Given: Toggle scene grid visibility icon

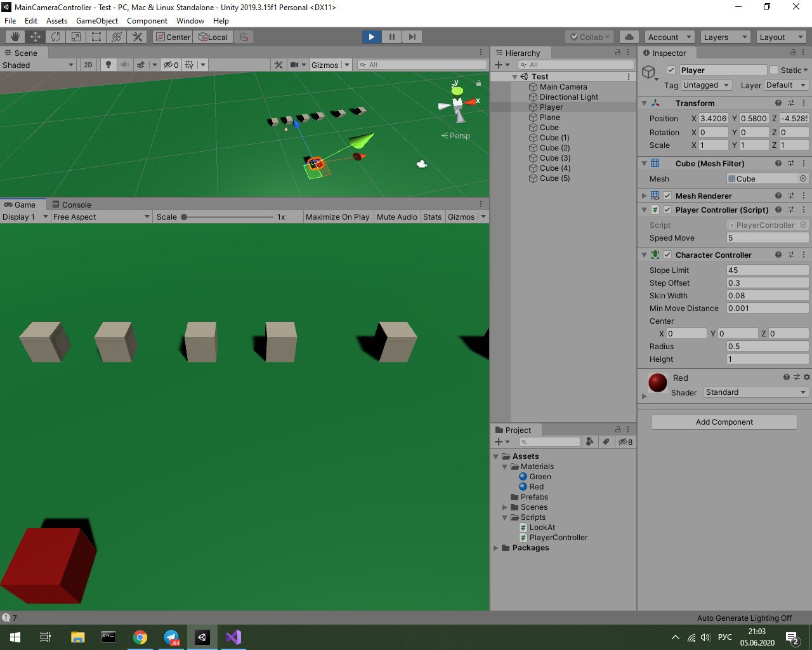Looking at the screenshot, I should [190, 65].
